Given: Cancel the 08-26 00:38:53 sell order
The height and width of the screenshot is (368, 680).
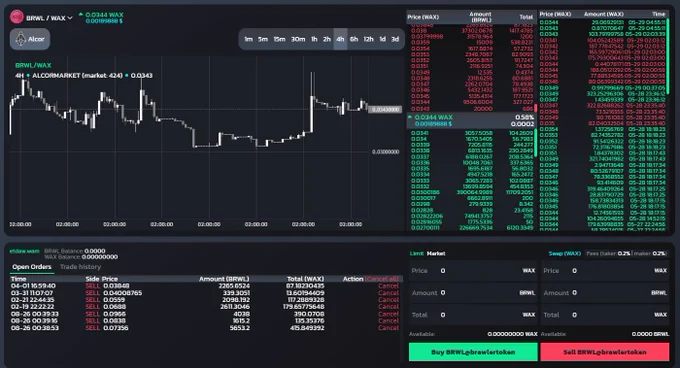Looking at the screenshot, I should coord(388,328).
